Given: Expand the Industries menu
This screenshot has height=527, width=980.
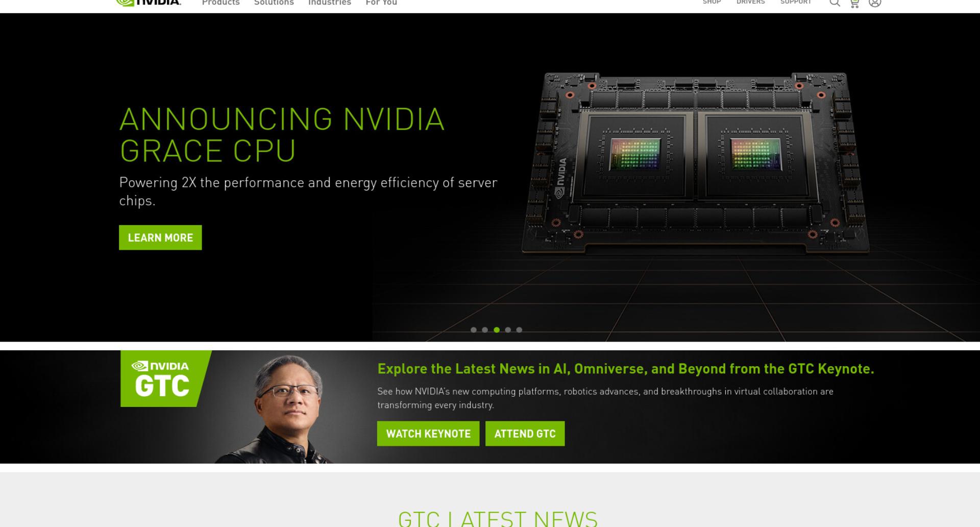Looking at the screenshot, I should point(330,3).
